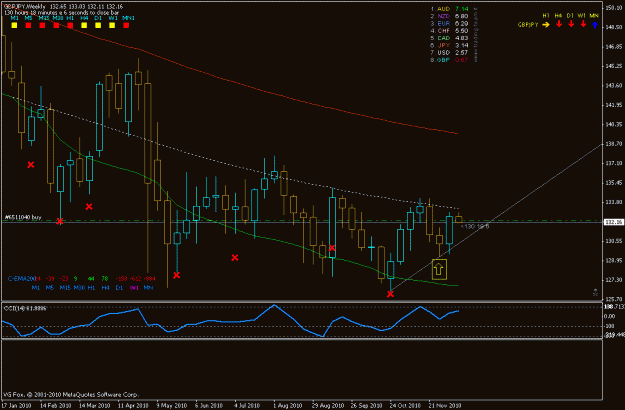
Task: Click the green 44 value above lower H1
Action: coord(91,279)
